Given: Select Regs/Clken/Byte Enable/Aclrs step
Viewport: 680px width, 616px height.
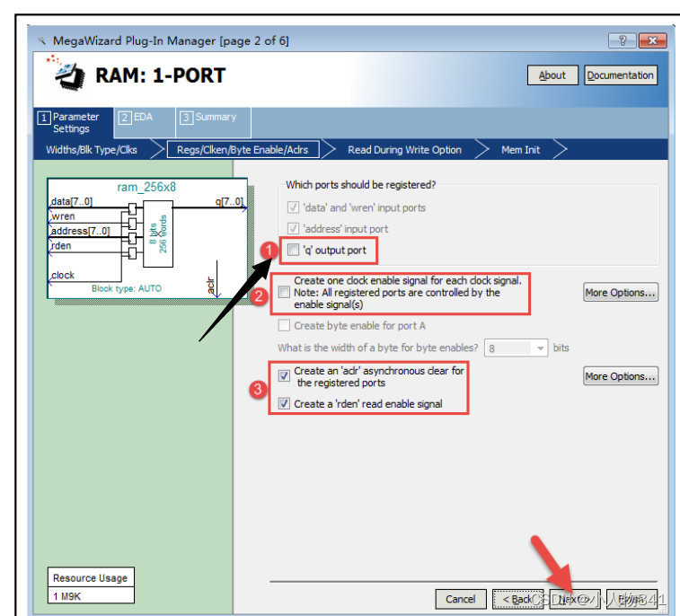Looking at the screenshot, I should pyautogui.click(x=243, y=150).
